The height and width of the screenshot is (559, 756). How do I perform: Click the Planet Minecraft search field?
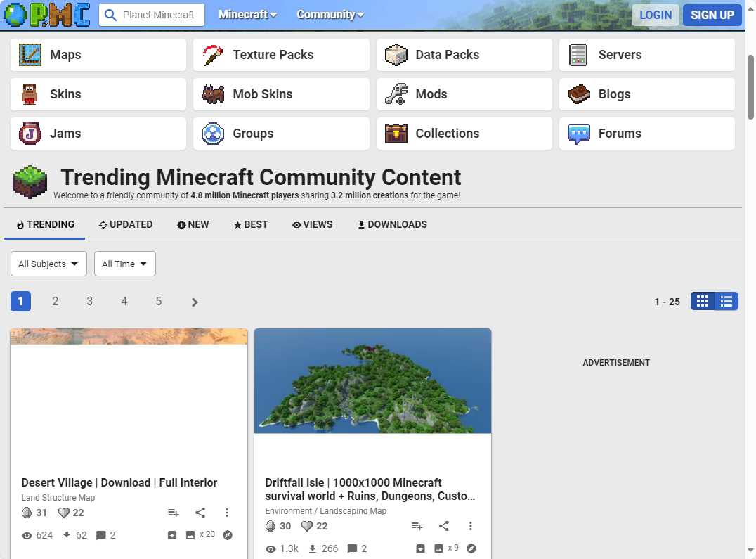151,15
